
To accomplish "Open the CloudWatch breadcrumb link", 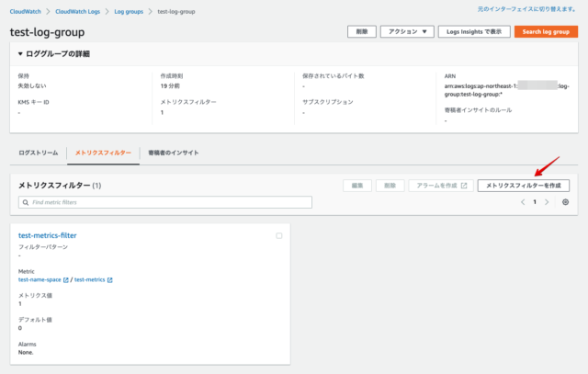I will coord(25,12).
